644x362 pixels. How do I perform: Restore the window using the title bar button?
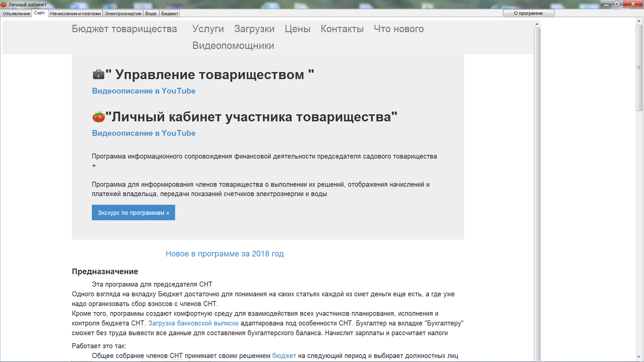click(x=617, y=4)
